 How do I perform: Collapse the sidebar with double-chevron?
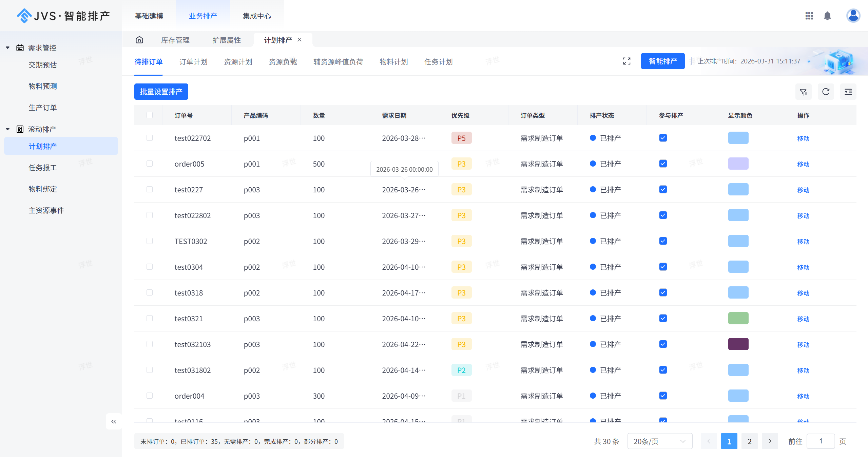tap(114, 421)
